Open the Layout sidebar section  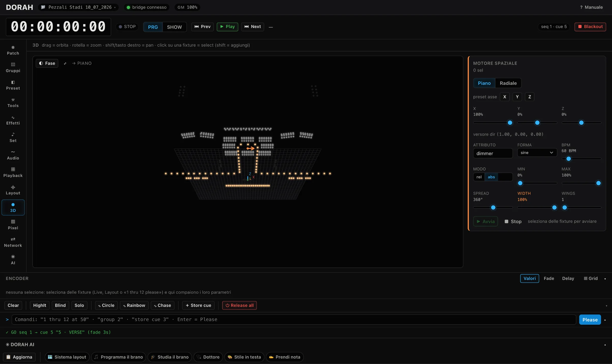[x=13, y=190]
